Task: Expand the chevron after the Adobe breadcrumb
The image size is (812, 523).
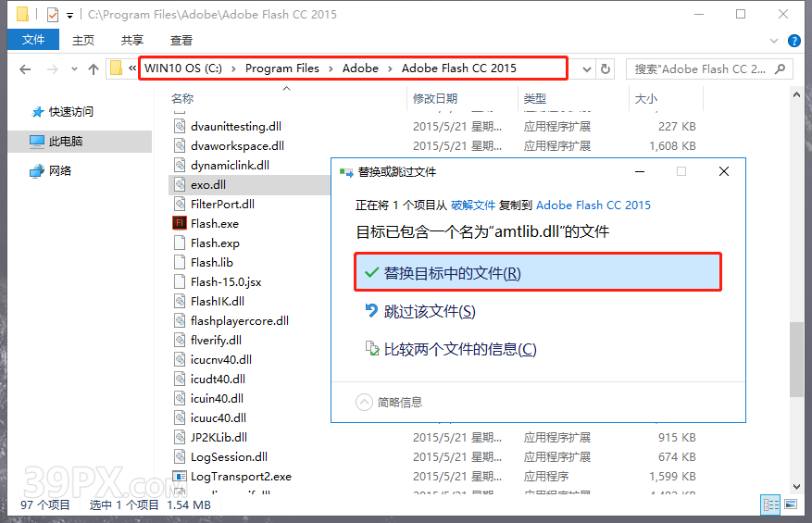Action: coord(391,68)
